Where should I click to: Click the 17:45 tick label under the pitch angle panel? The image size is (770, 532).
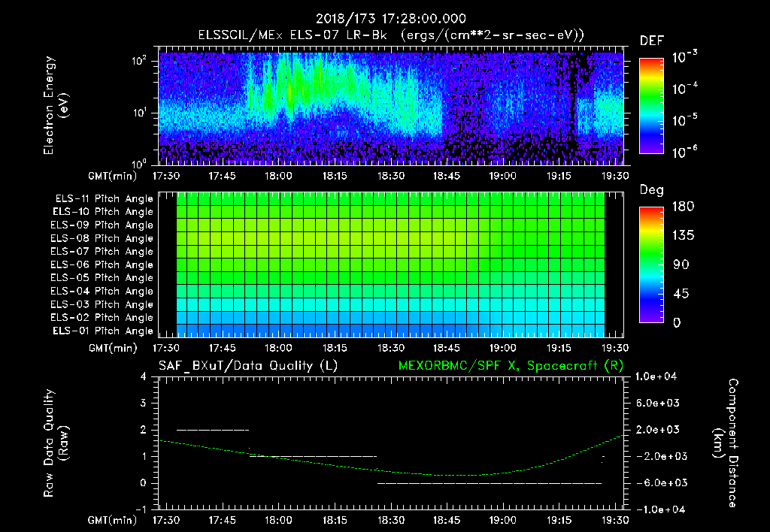222,349
